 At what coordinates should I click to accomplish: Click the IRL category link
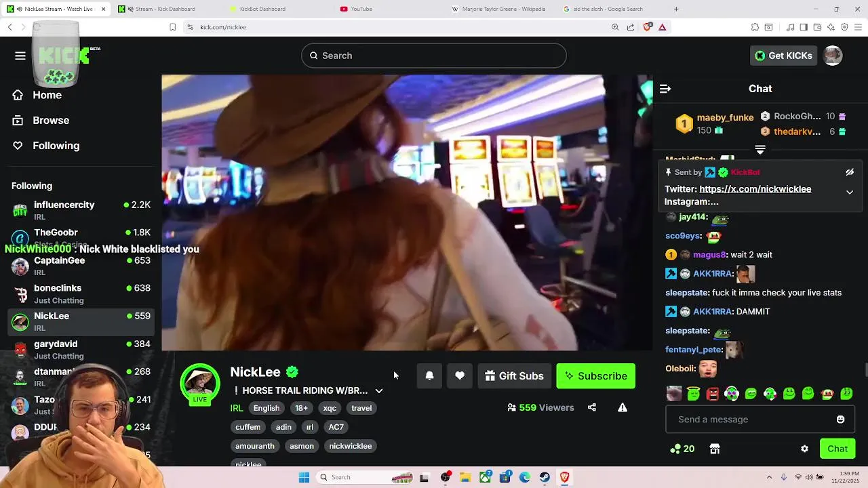click(237, 408)
